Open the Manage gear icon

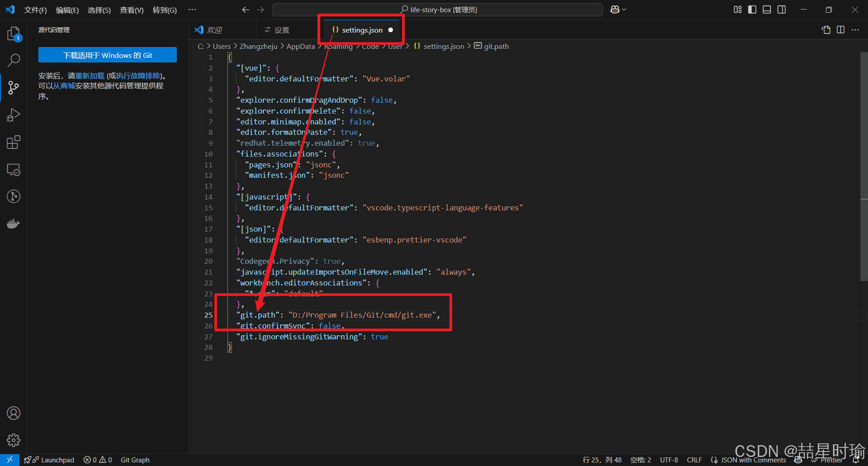tap(14, 440)
